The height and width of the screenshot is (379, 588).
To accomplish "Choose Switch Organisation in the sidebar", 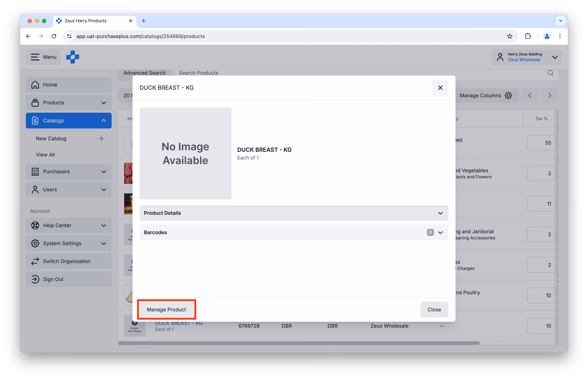I will pos(69,261).
